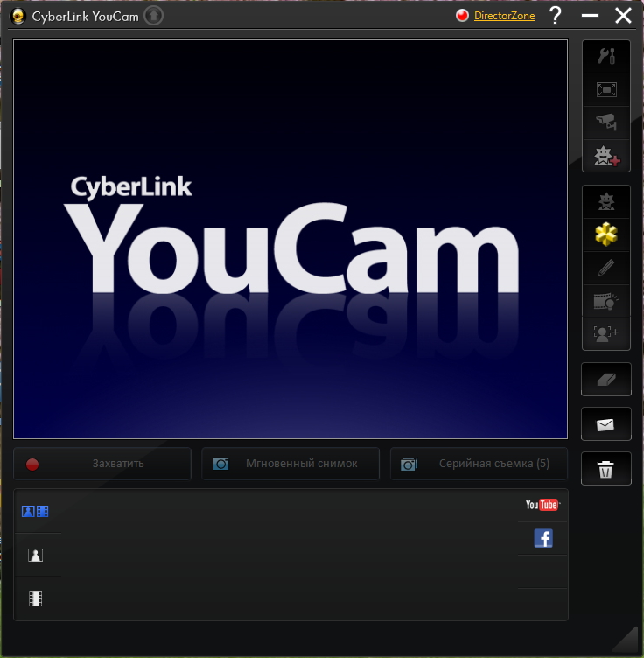This screenshot has height=658, width=644.
Task: Click the upgrade arrow icon beside title
Action: click(153, 16)
